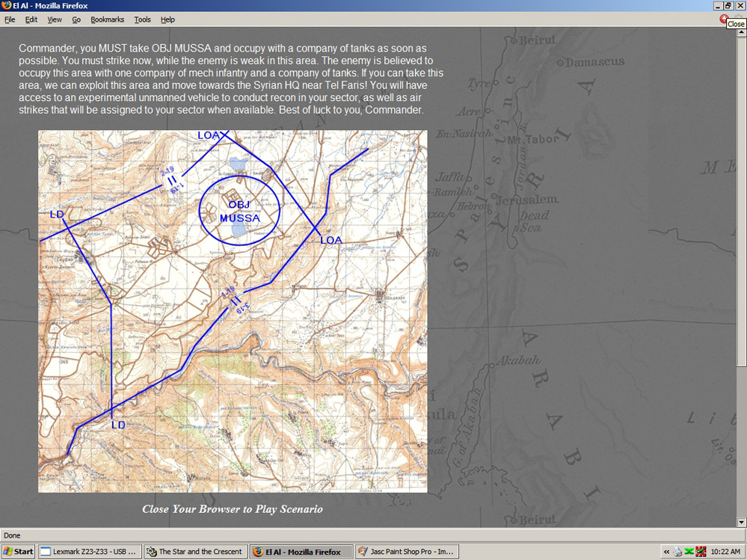The height and width of the screenshot is (560, 747).
Task: Expand hidden system tray icons
Action: tap(666, 552)
